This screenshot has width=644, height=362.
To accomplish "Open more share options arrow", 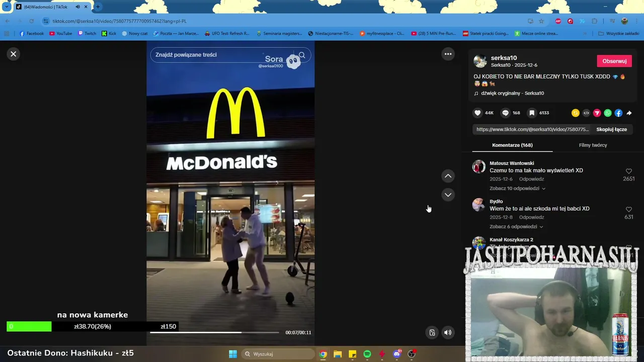I will pyautogui.click(x=629, y=113).
